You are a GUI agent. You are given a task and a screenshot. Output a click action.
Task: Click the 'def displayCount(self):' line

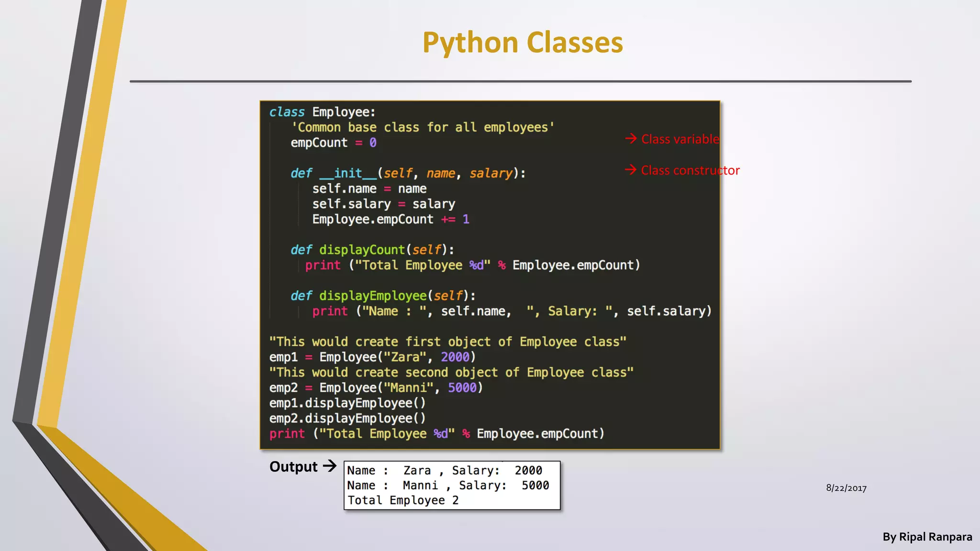(372, 250)
